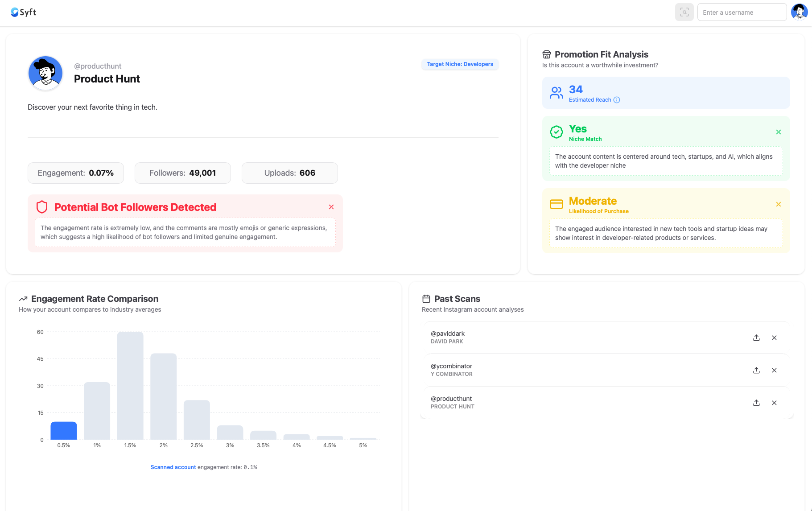Image resolution: width=812 pixels, height=511 pixels.
Task: Click the 'Discover your next favorite thing in tech.' bio
Action: [x=92, y=107]
